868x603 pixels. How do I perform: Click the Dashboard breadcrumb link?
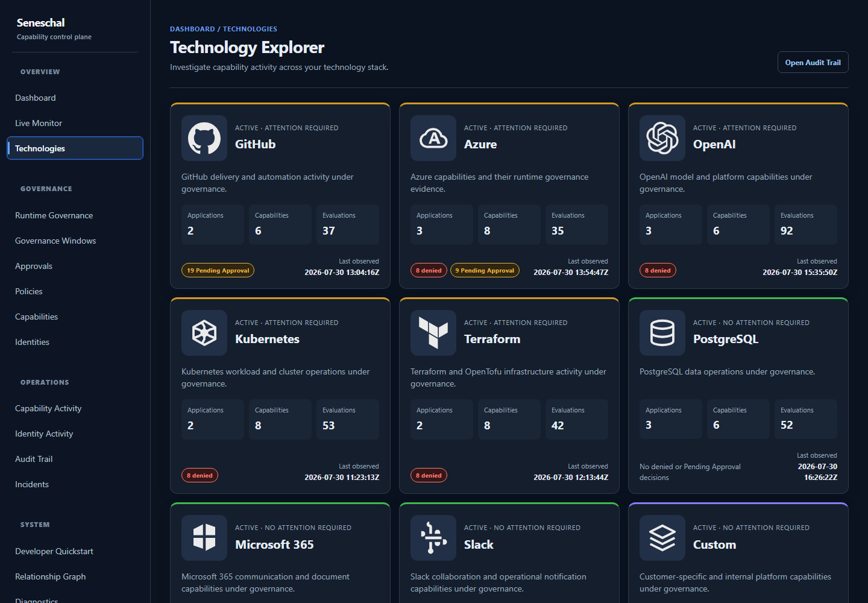pos(192,29)
